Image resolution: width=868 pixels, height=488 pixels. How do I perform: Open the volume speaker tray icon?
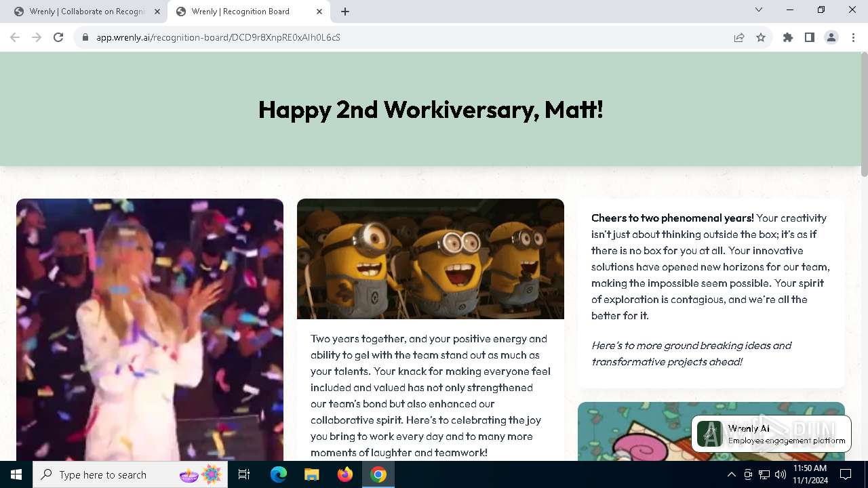(x=781, y=474)
